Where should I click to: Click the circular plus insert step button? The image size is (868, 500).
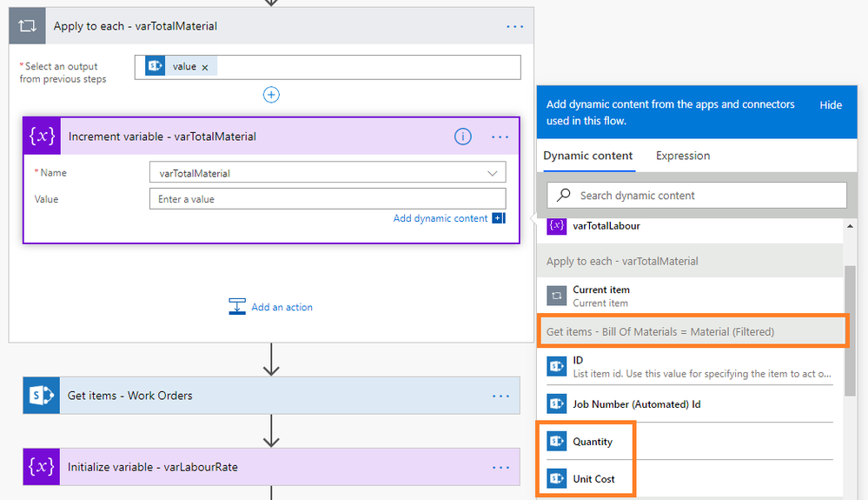271,95
